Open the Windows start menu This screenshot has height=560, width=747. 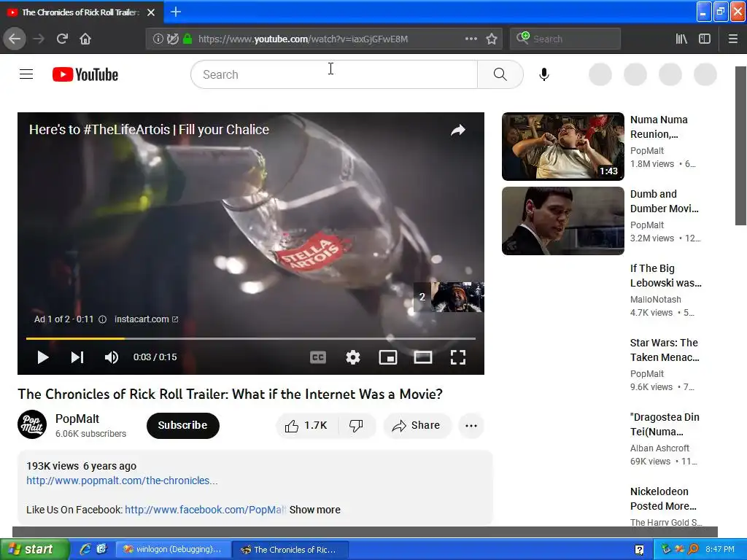[x=34, y=550]
